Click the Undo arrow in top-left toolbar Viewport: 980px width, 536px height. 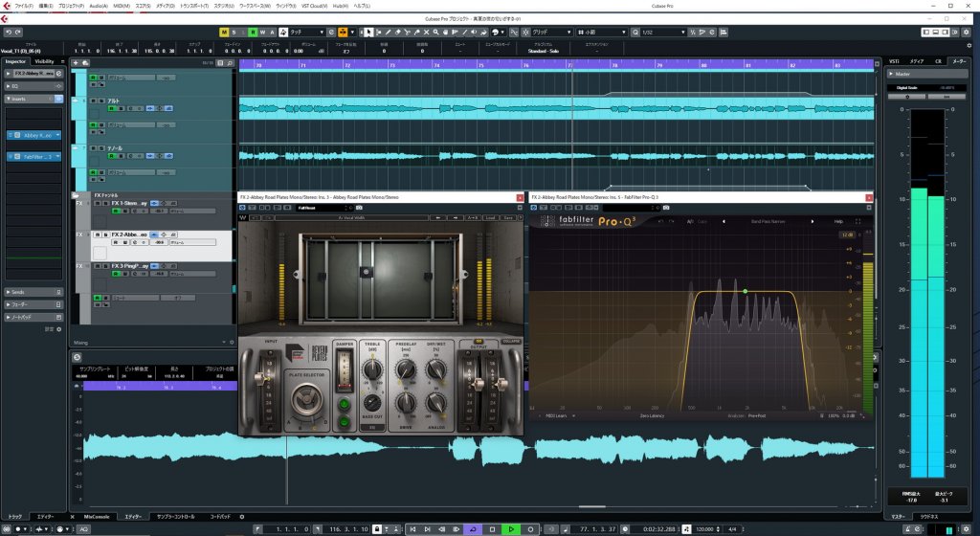click(8, 32)
